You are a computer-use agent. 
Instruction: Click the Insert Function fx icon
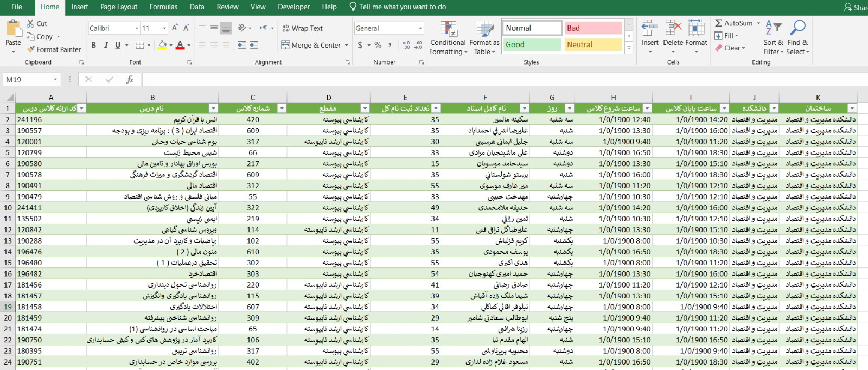click(130, 80)
